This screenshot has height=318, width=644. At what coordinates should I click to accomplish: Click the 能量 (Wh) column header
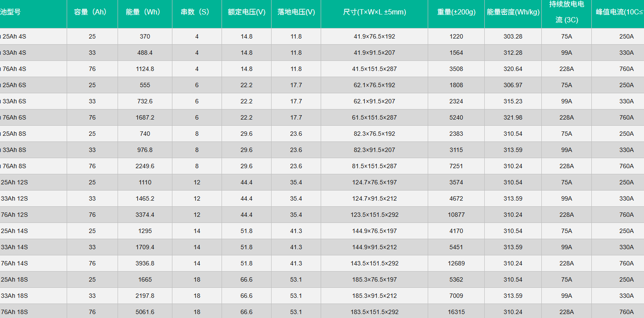point(145,12)
